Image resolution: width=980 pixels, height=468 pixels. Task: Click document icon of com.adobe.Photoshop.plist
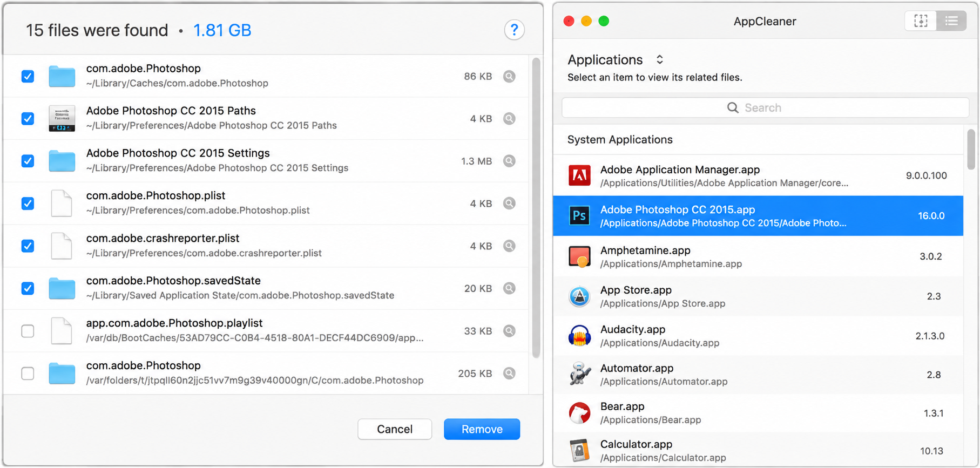pos(62,204)
